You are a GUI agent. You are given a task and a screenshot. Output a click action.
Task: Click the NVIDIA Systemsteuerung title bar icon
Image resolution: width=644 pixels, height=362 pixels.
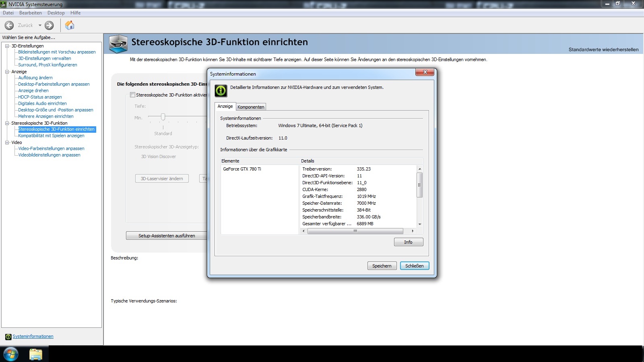click(x=4, y=4)
